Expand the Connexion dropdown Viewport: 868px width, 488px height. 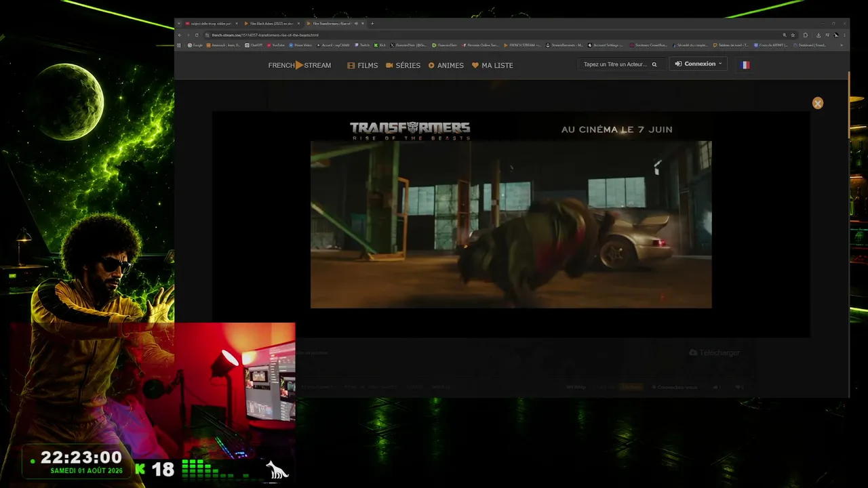pos(698,64)
